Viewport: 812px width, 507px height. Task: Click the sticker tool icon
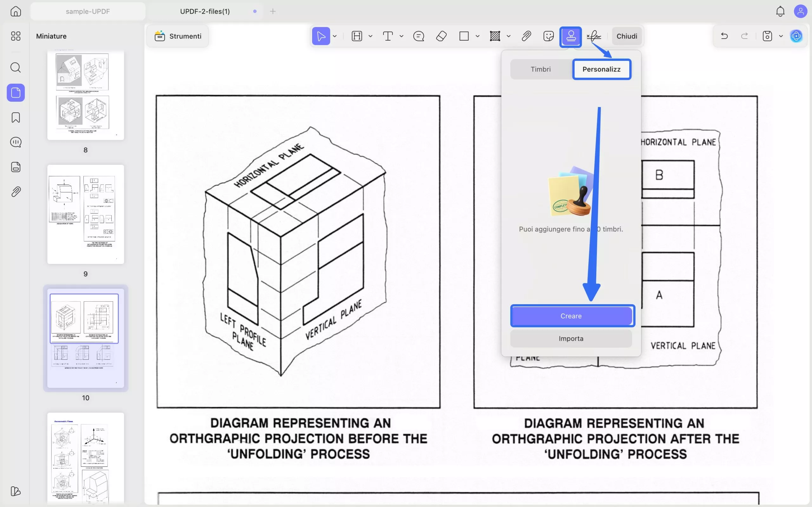(548, 36)
